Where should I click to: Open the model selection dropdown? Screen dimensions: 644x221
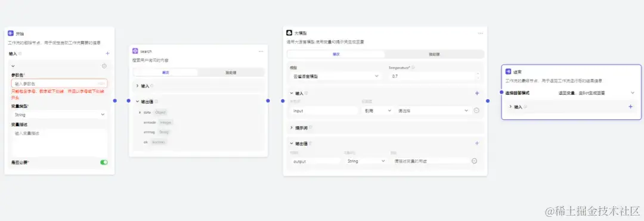coord(335,76)
